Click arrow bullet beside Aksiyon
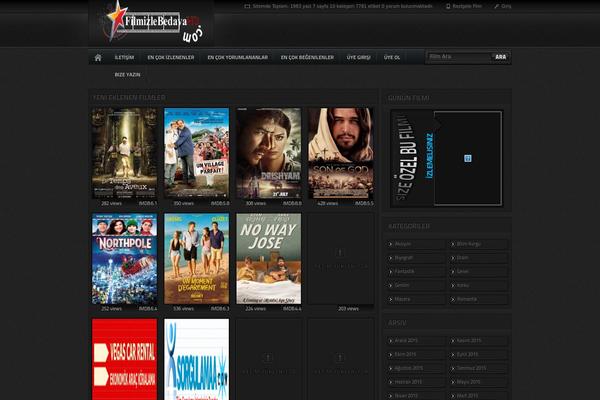 tap(391, 244)
